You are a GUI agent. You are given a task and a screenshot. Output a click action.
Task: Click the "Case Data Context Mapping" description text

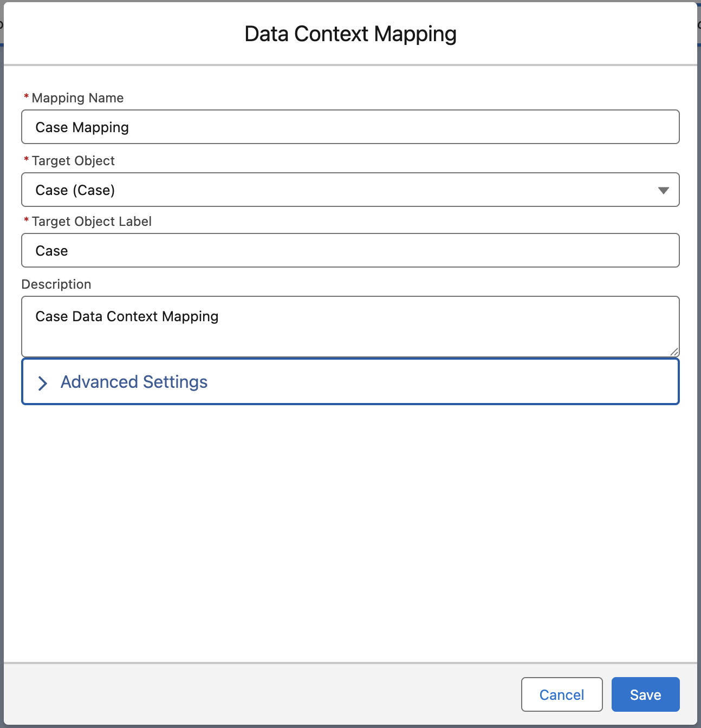(x=127, y=316)
